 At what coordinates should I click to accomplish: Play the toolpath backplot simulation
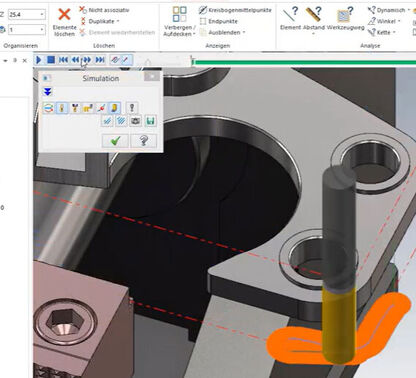point(39,60)
